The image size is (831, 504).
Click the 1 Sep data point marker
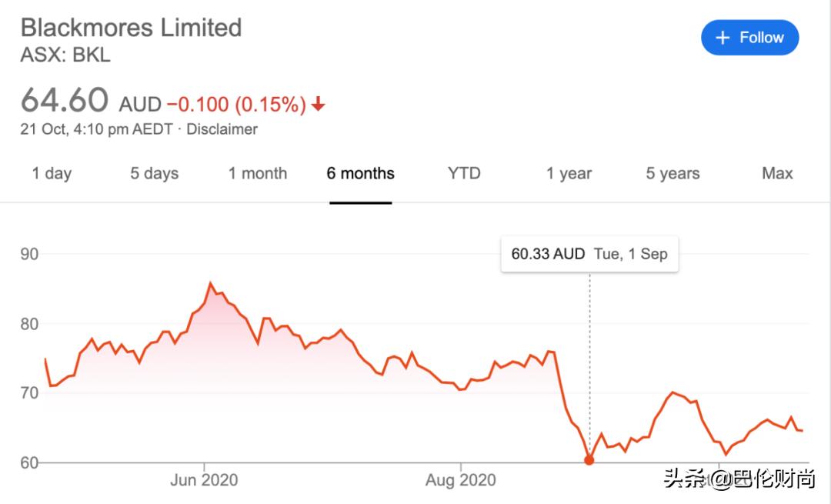pyautogui.click(x=589, y=460)
